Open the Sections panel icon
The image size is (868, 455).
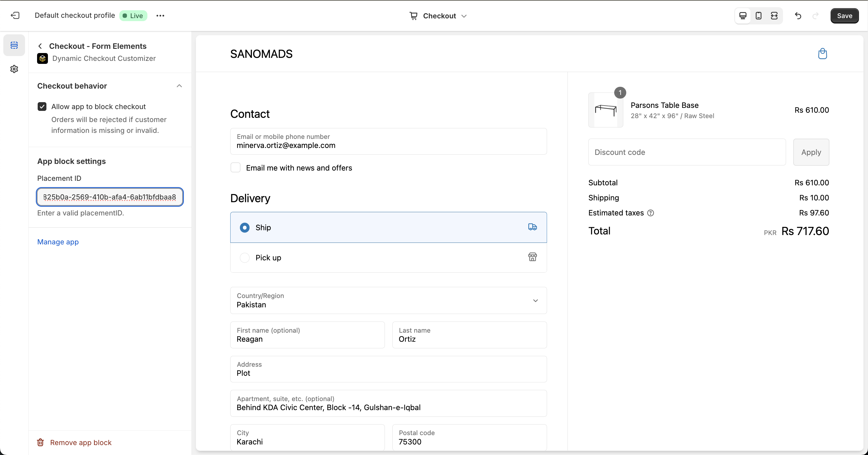(x=14, y=45)
